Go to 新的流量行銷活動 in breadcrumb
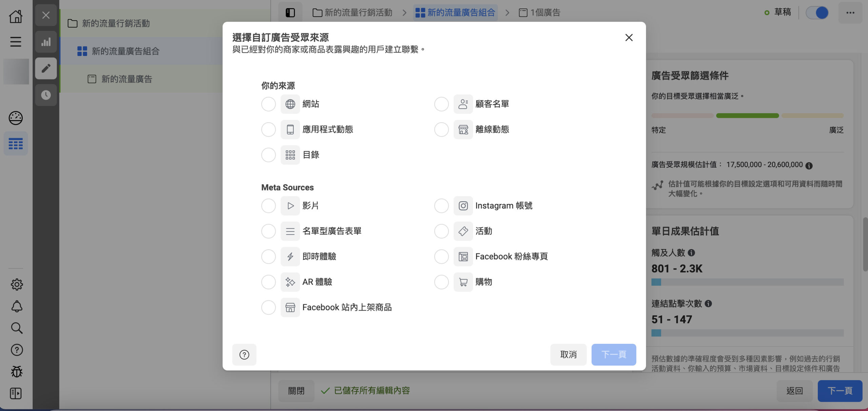 click(358, 13)
